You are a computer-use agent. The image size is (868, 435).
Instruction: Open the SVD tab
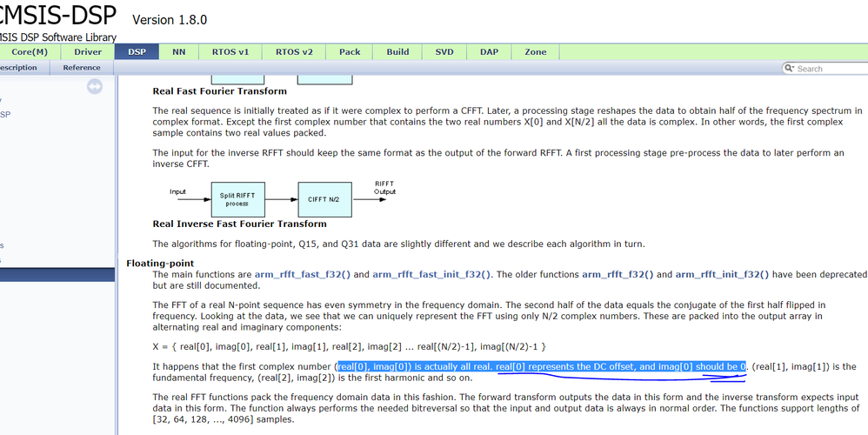(x=444, y=52)
